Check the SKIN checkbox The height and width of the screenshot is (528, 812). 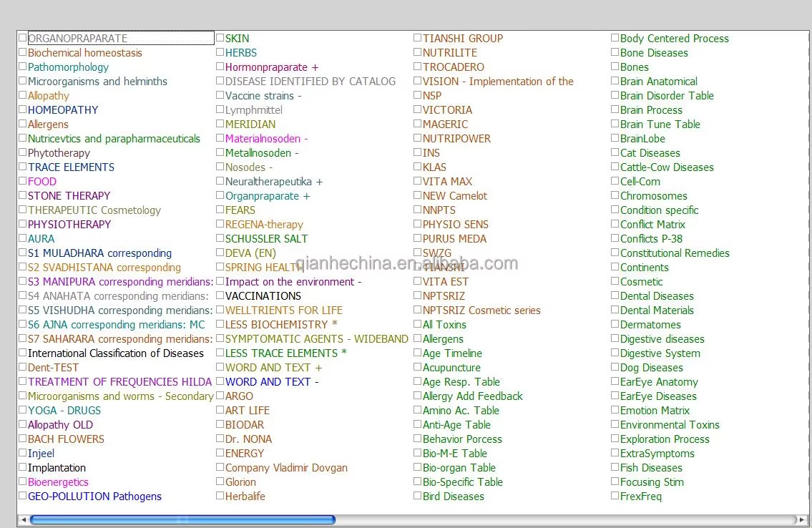coord(220,38)
